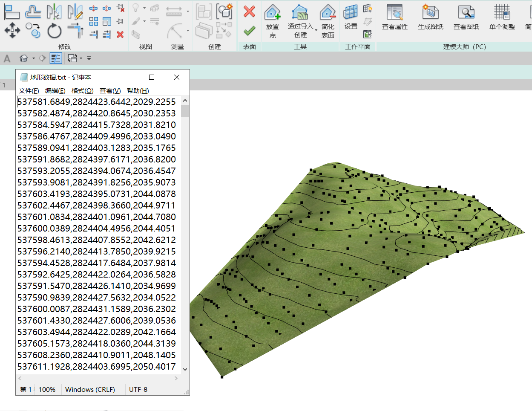Image resolution: width=532 pixels, height=411 pixels.
Task: Click 单个调整 single adjust tool
Action: click(502, 17)
